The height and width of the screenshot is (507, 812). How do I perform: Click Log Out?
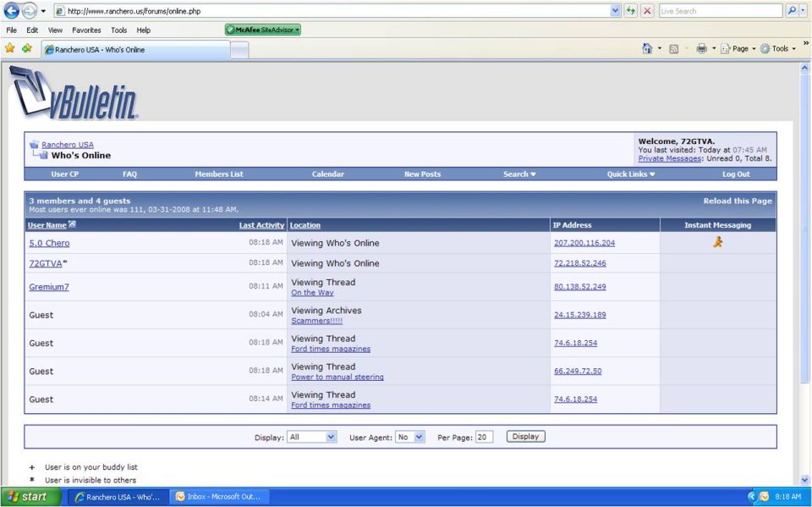click(x=736, y=174)
